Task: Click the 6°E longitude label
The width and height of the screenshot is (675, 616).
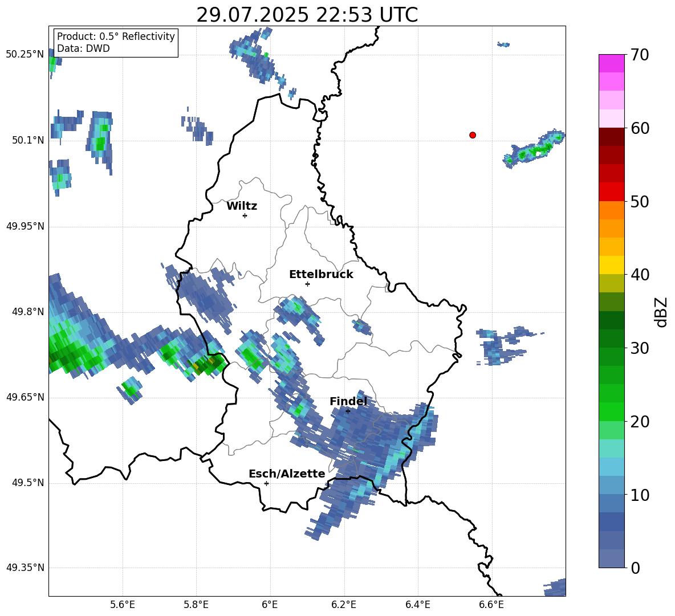Action: tap(270, 605)
